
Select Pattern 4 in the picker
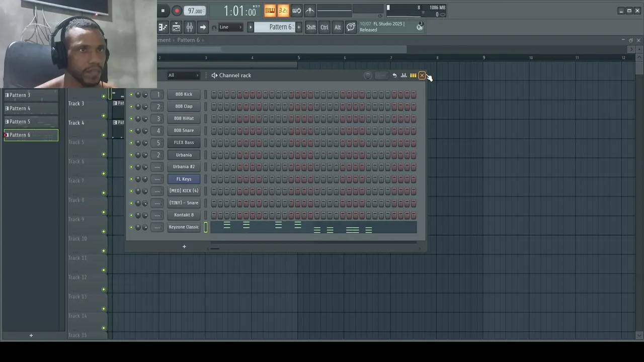31,108
